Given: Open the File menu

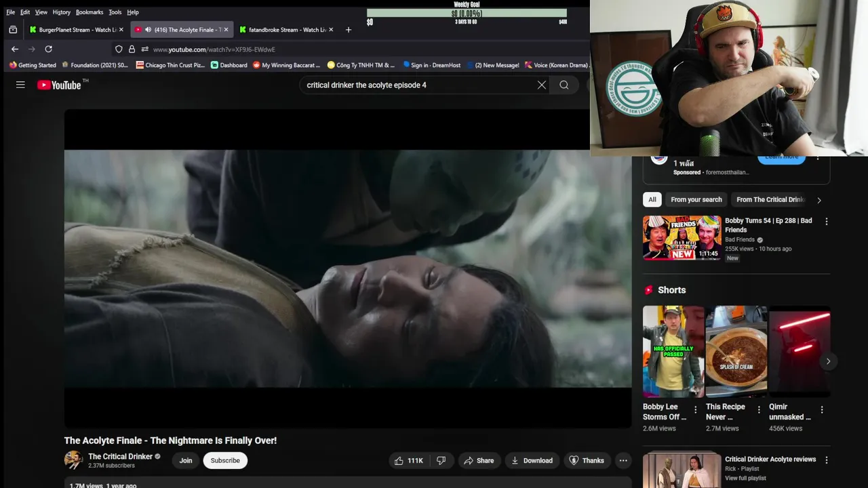Looking at the screenshot, I should coord(10,12).
